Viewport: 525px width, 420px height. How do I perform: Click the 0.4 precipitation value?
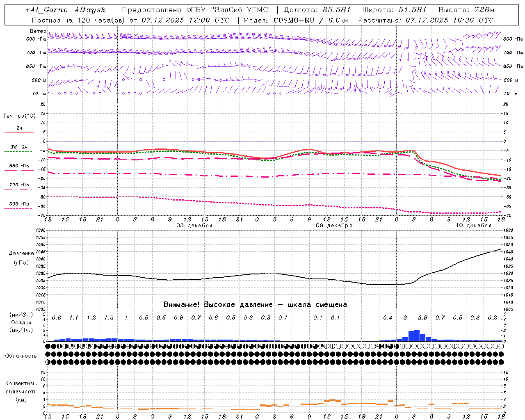[388, 318]
